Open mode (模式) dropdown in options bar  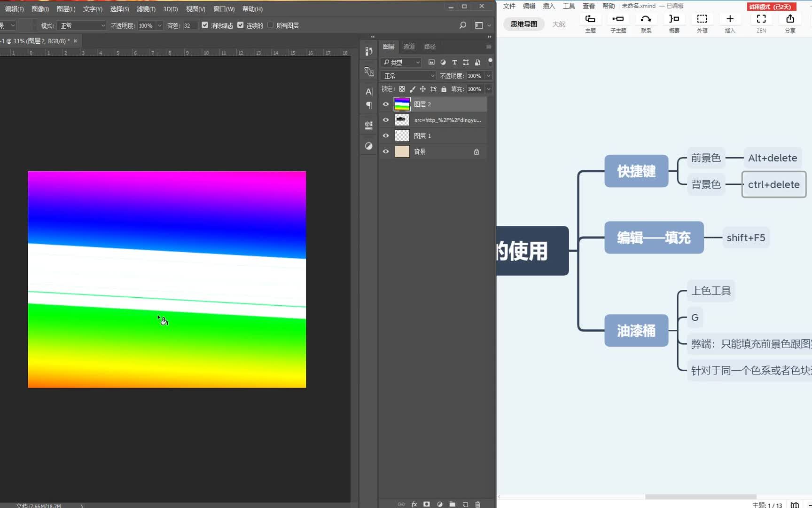[82, 25]
